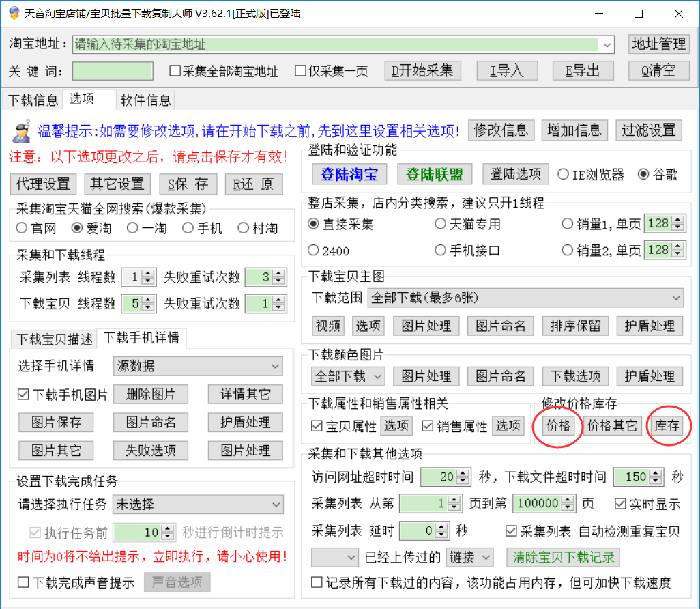The width and height of the screenshot is (700, 609).
Task: Switch to the 下载信息 tab
Action: pyautogui.click(x=33, y=100)
